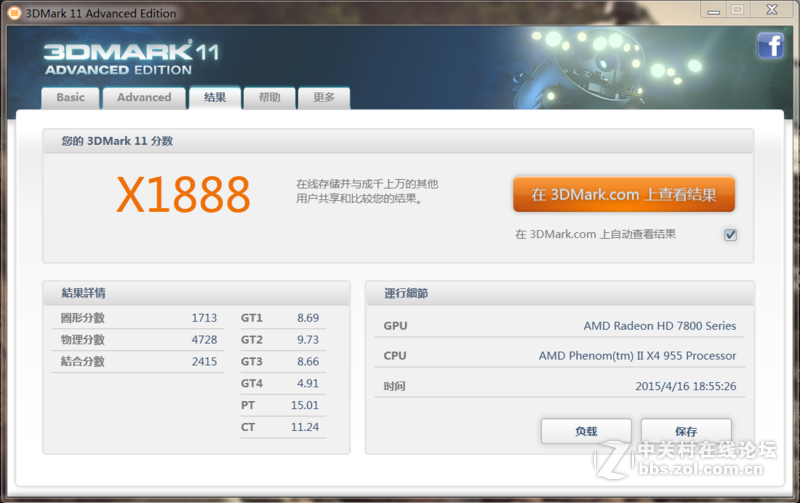Click the GT4 value 4.91
Viewport: 800px width, 503px height.
[308, 383]
